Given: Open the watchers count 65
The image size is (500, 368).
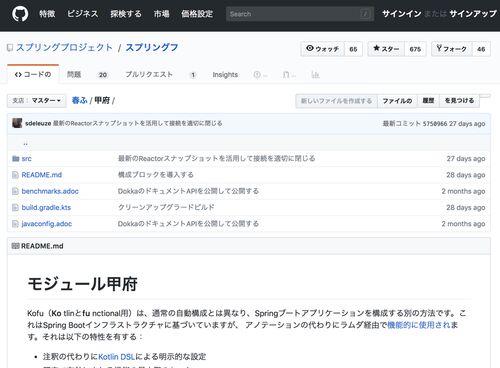Looking at the screenshot, I should point(353,49).
